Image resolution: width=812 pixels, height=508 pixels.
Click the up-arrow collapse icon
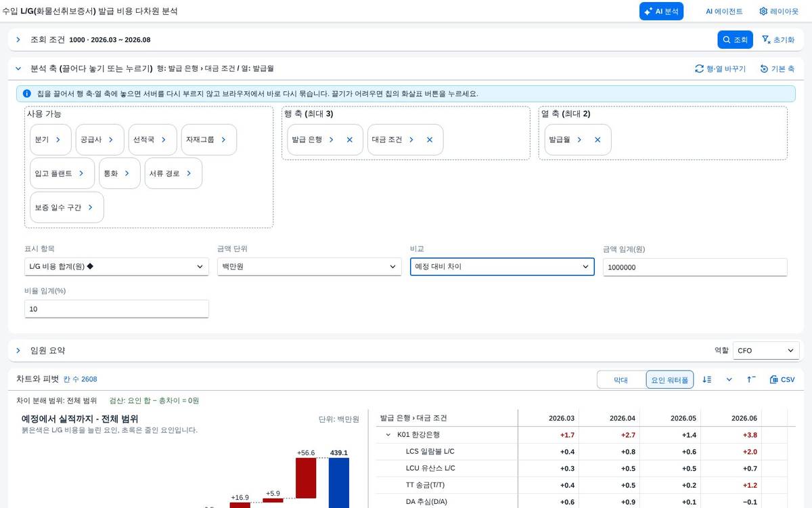click(x=751, y=379)
